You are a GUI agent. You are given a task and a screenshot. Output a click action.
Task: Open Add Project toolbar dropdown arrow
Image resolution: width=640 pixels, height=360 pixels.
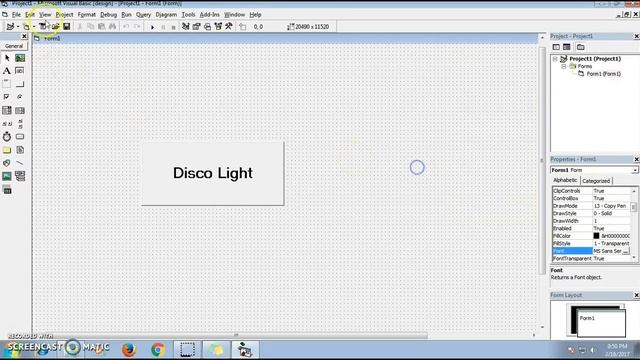point(18,27)
